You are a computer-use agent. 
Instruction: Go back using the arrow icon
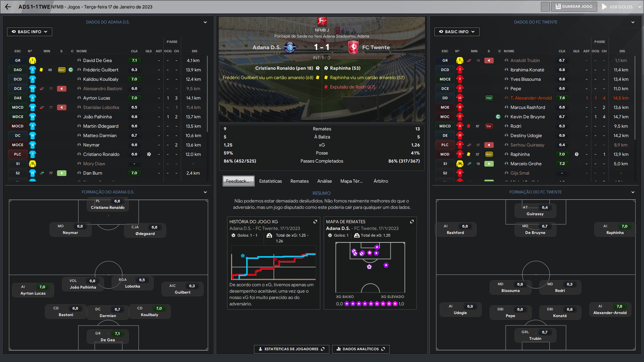pos(8,7)
